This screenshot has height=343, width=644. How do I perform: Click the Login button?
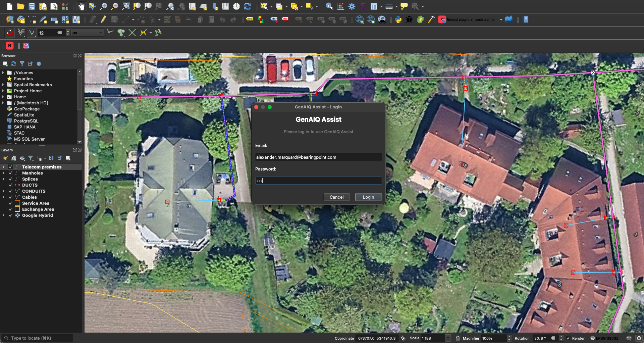point(368,197)
